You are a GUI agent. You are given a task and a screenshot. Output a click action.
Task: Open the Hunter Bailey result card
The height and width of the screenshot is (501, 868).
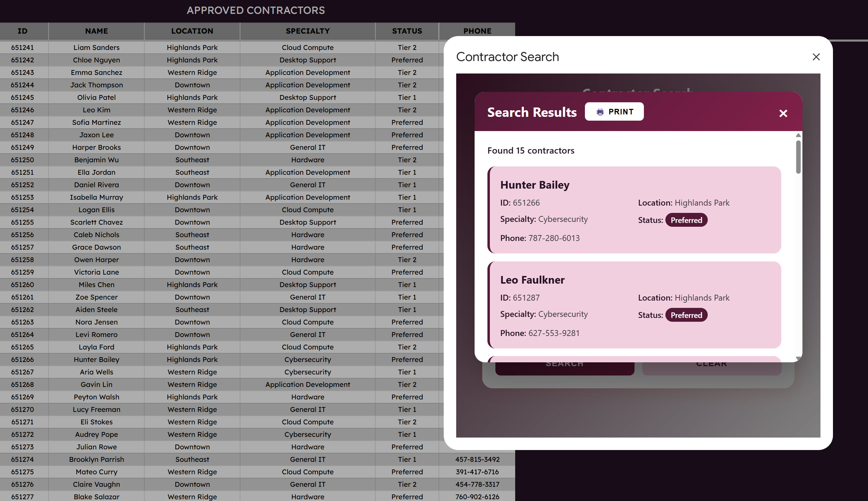634,210
